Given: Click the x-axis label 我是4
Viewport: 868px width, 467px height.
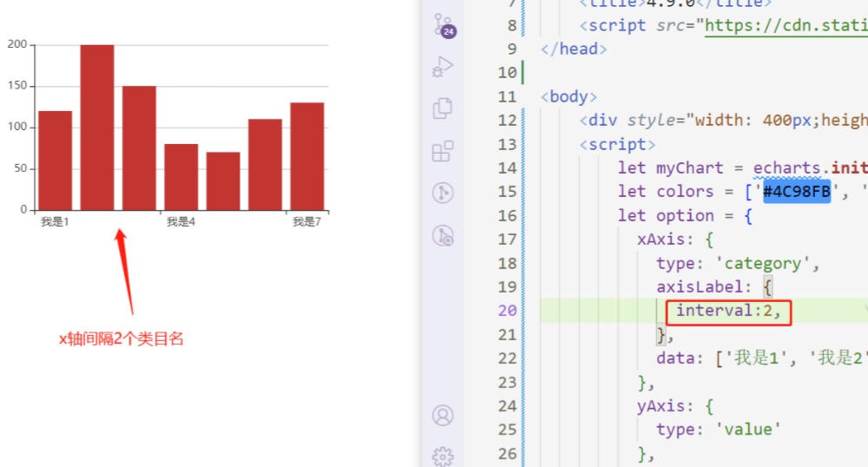Looking at the screenshot, I should pos(181,222).
